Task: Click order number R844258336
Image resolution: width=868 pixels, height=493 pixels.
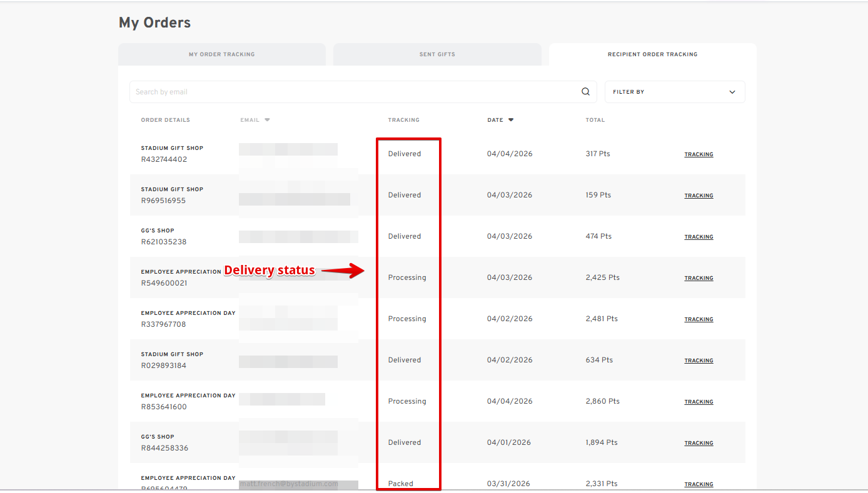Action: [x=164, y=448]
